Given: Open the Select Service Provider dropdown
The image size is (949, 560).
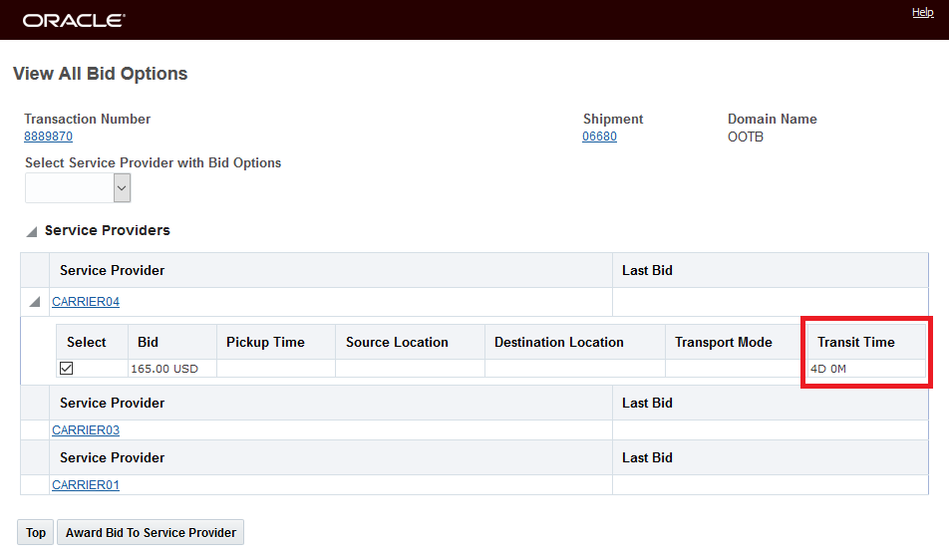Looking at the screenshot, I should click(x=122, y=187).
